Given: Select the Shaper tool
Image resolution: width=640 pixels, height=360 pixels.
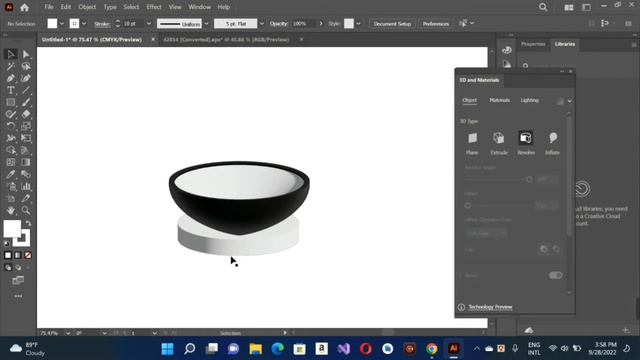Looking at the screenshot, I should click(11, 114).
